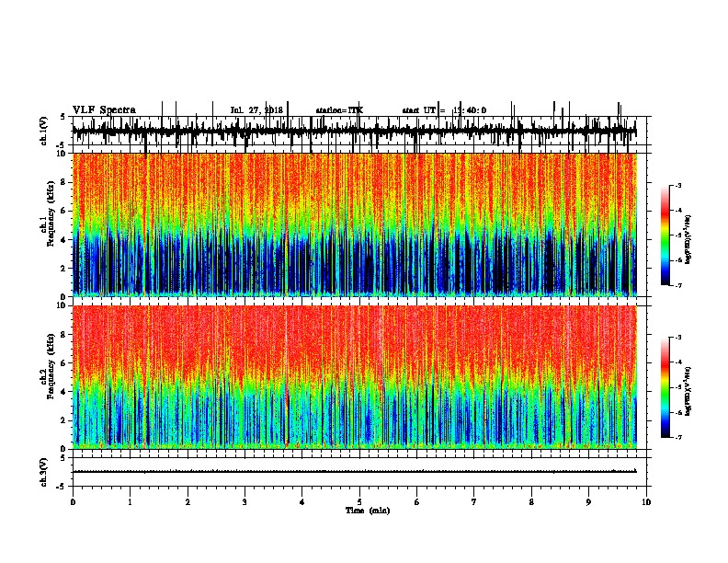
Task: Click the flat ch.3 waveform trace
Action: [x=354, y=472]
